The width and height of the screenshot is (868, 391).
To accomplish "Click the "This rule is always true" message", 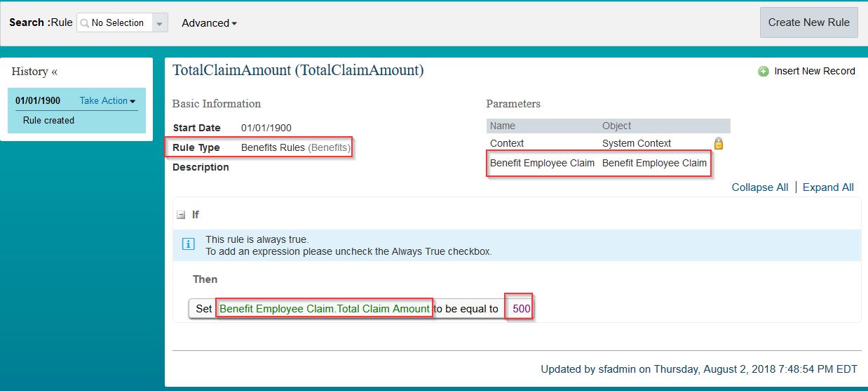I will coord(257,239).
